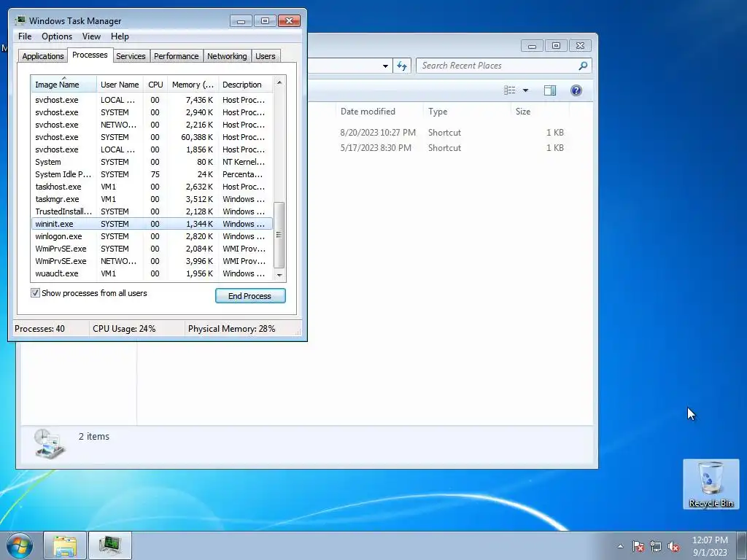The width and height of the screenshot is (747, 560).
Task: Open the Task Manager File menu
Action: click(x=25, y=36)
